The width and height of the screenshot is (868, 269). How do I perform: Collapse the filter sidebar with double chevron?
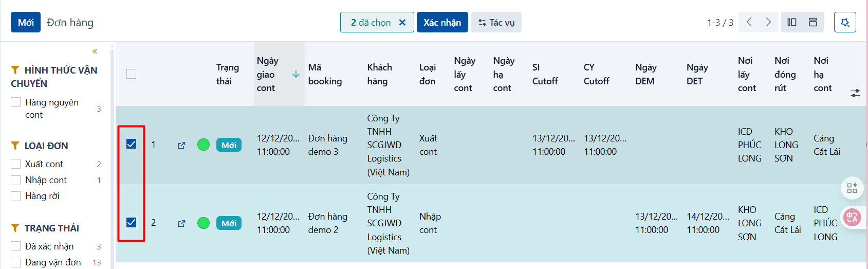pyautogui.click(x=95, y=51)
